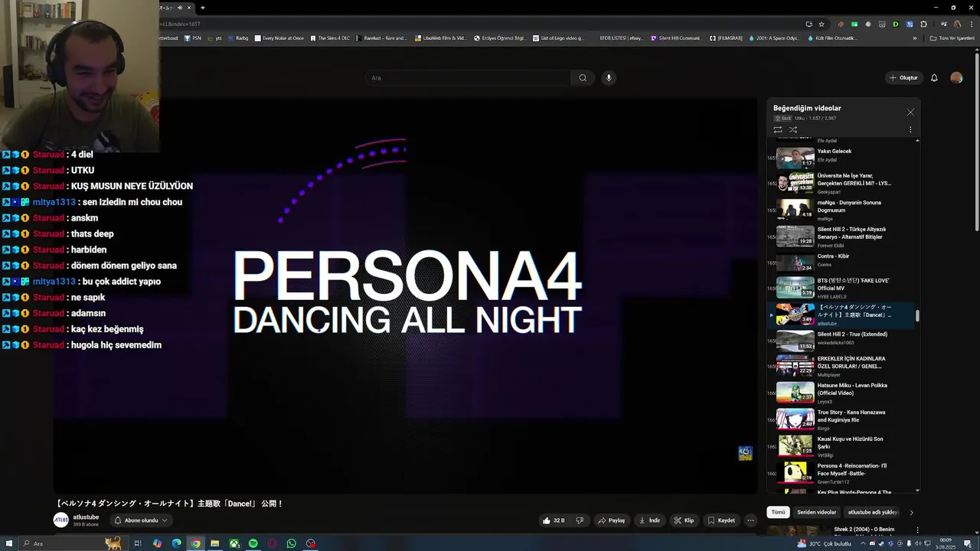The image size is (980, 551).
Task: Select the Tümü filter chip
Action: (778, 512)
